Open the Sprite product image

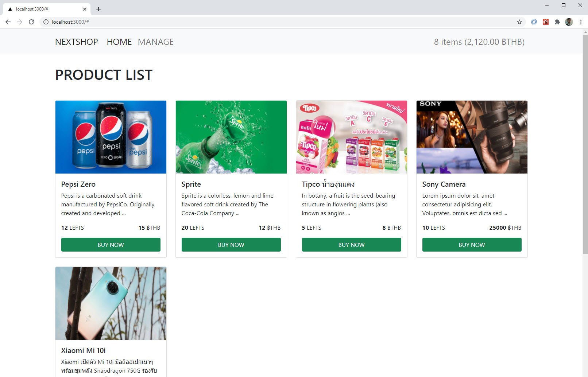pos(231,137)
